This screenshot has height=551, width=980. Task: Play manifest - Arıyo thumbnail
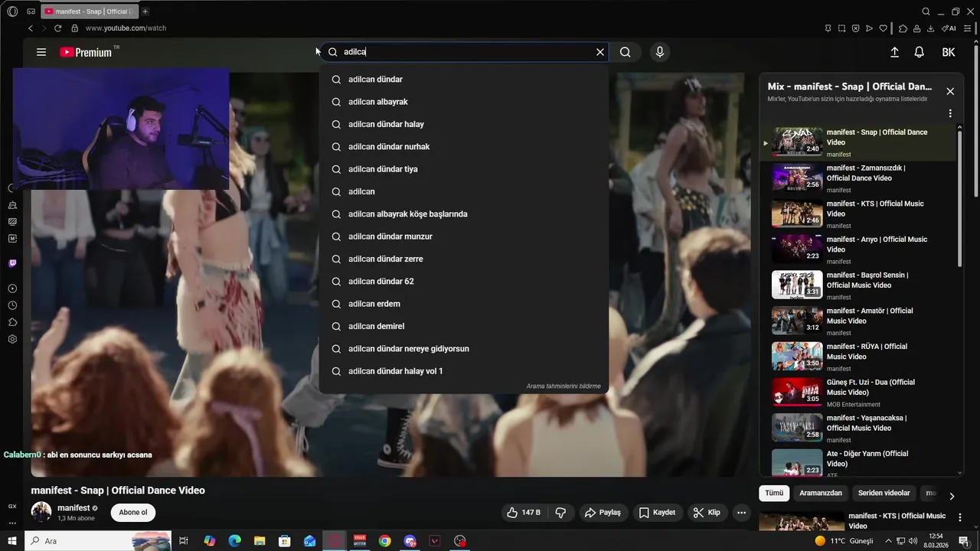point(797,249)
